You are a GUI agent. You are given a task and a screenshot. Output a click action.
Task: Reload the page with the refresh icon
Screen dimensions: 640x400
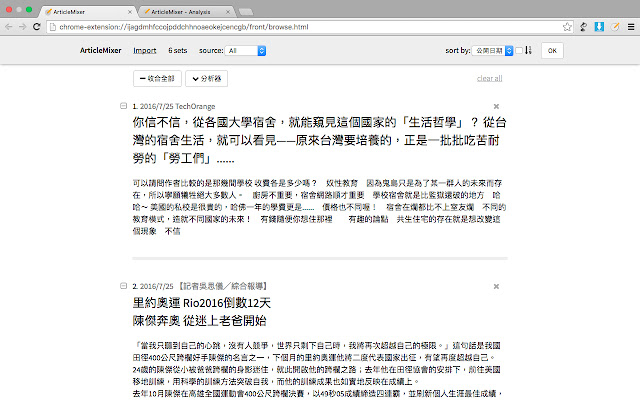pyautogui.click(x=37, y=27)
